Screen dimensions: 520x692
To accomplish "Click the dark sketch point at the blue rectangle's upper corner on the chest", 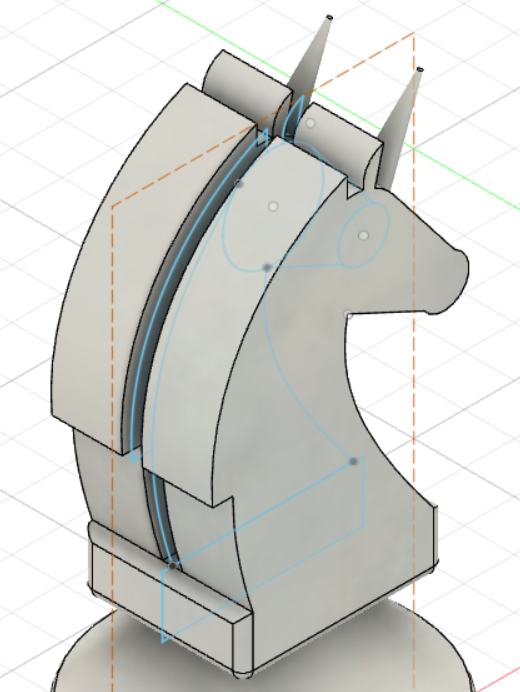I will tap(353, 462).
